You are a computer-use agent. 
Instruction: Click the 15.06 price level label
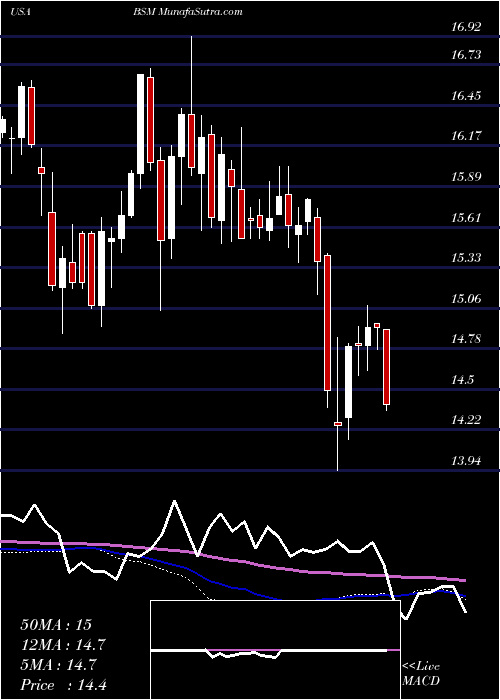pos(466,298)
